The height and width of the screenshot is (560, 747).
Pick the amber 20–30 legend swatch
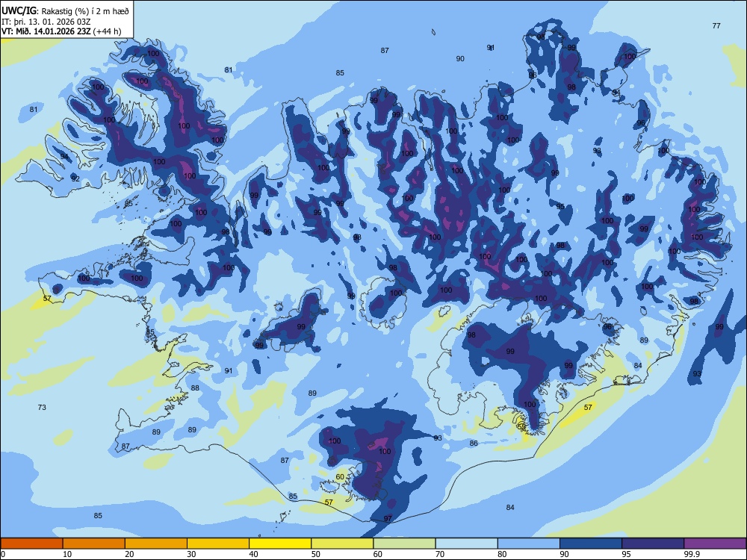[156, 544]
